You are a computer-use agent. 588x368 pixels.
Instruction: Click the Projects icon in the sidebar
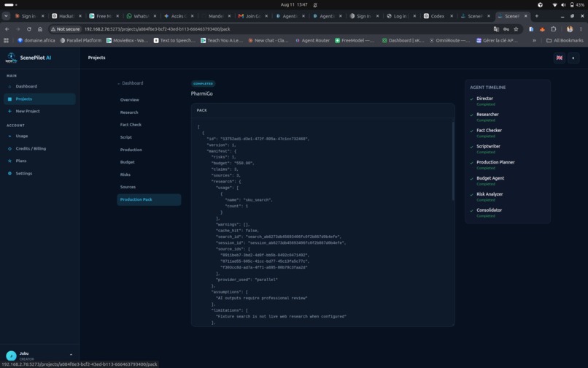(x=9, y=99)
